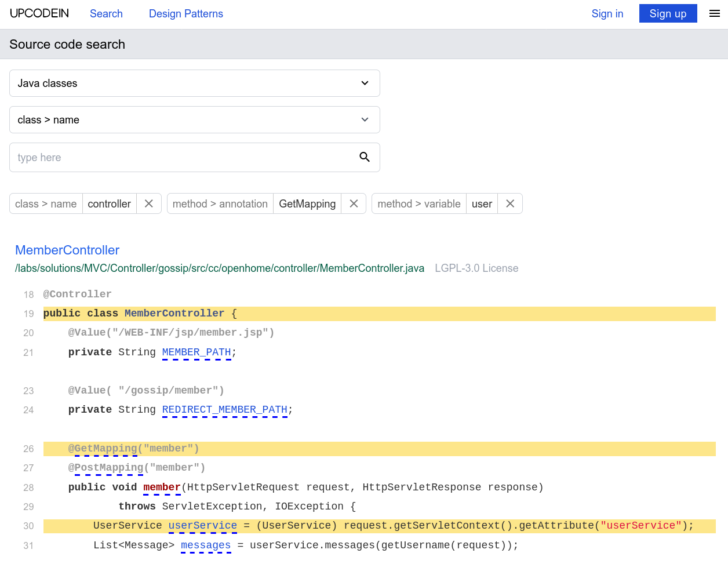Click the Sign in link
Viewport: 728px width, 564px height.
click(x=607, y=14)
